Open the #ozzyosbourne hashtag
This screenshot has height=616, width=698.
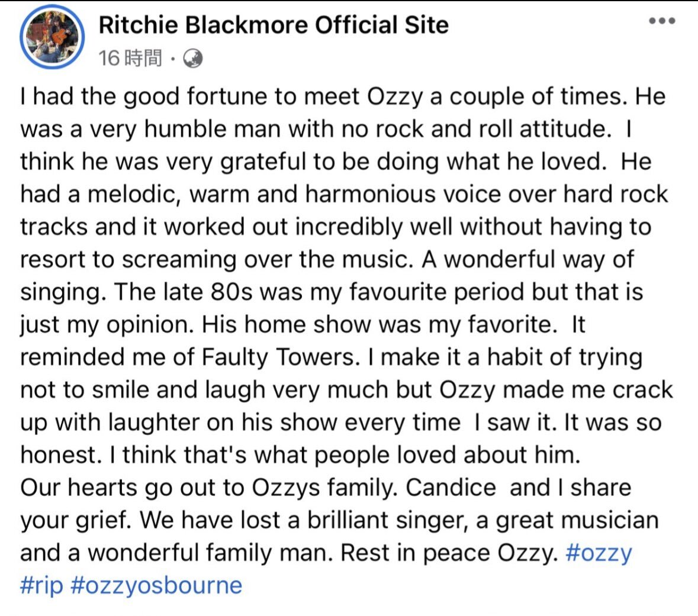[156, 586]
